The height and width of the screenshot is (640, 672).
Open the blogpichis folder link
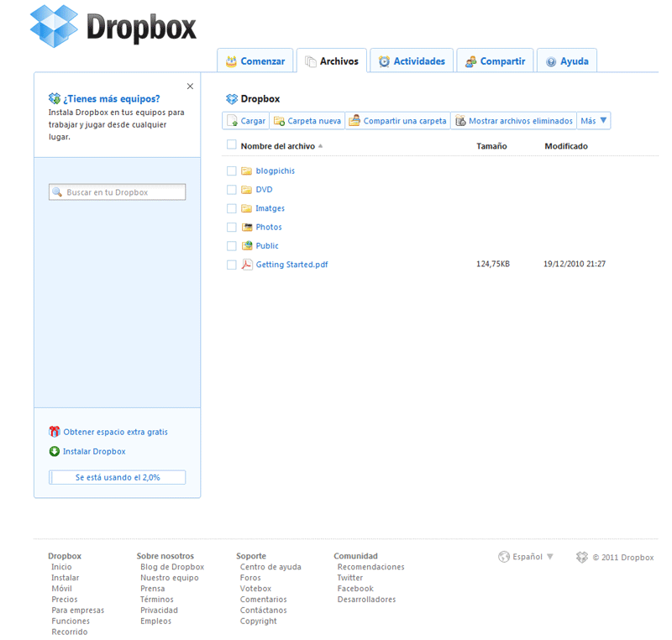coord(276,171)
